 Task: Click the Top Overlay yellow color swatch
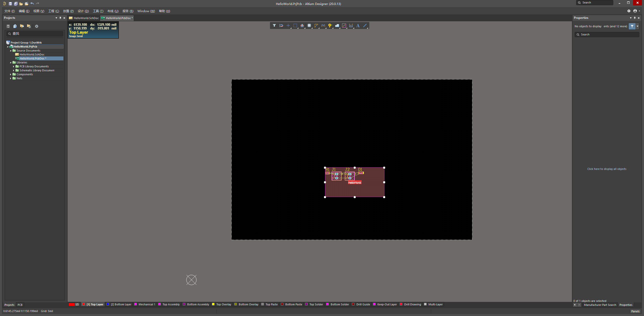pyautogui.click(x=213, y=304)
